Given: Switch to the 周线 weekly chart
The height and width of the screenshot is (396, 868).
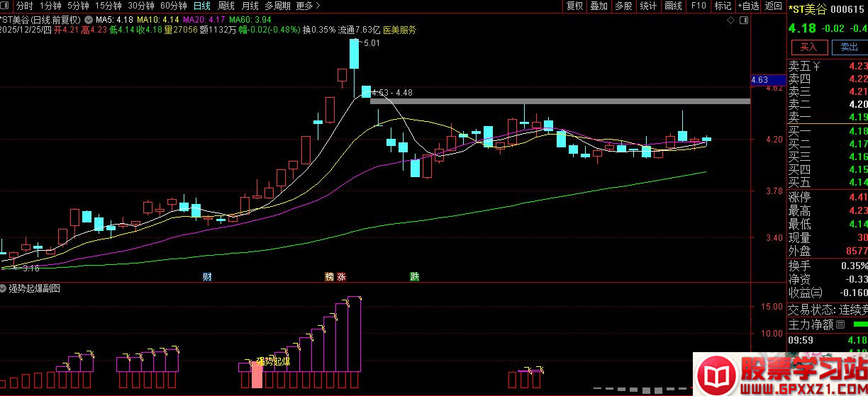Looking at the screenshot, I should 226,6.
